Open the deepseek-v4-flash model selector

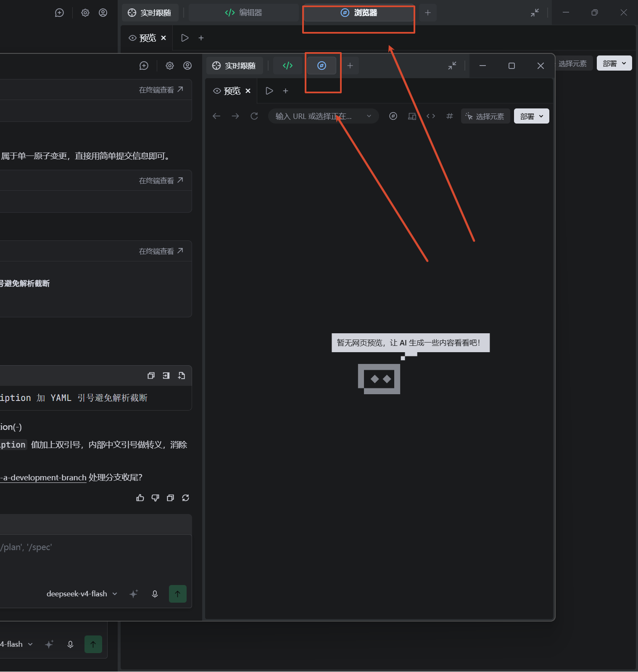[82, 594]
